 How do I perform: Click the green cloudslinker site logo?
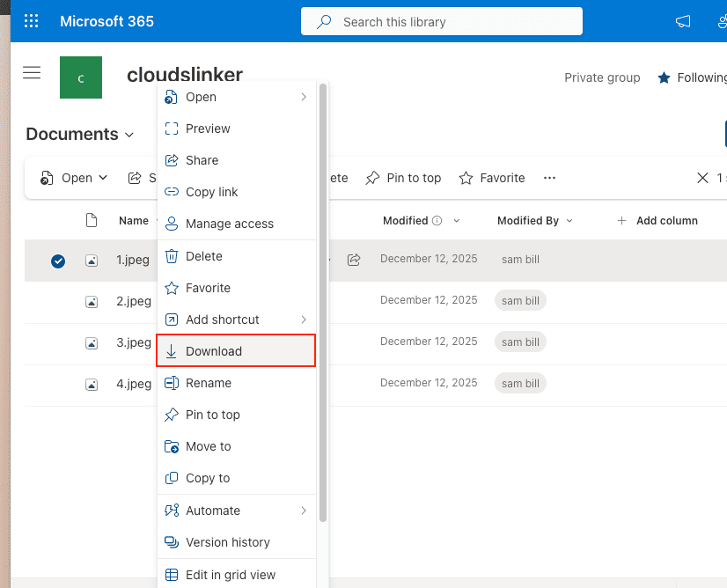coord(80,77)
